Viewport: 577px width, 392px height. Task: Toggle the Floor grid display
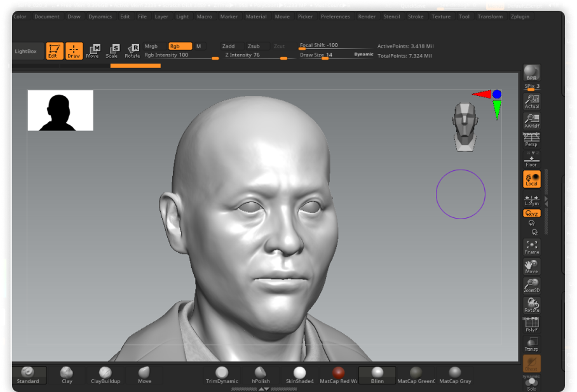click(x=532, y=160)
